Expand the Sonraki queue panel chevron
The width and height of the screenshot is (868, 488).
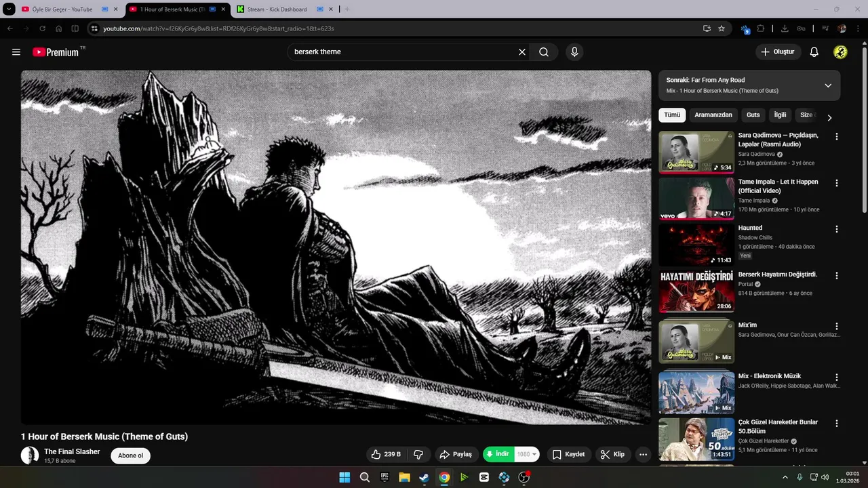[828, 85]
